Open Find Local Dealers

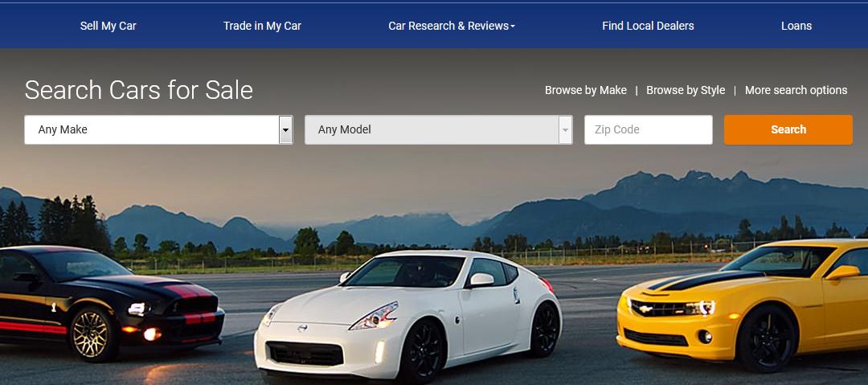pyautogui.click(x=648, y=26)
